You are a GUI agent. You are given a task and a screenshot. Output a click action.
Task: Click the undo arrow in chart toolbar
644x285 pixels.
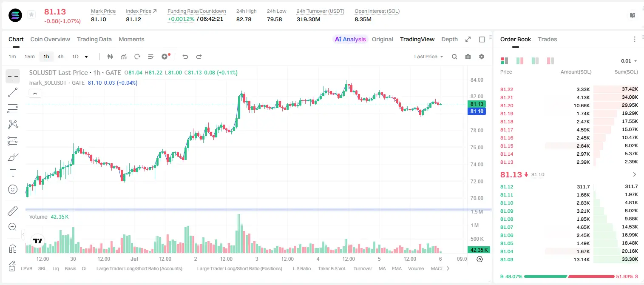pyautogui.click(x=185, y=57)
